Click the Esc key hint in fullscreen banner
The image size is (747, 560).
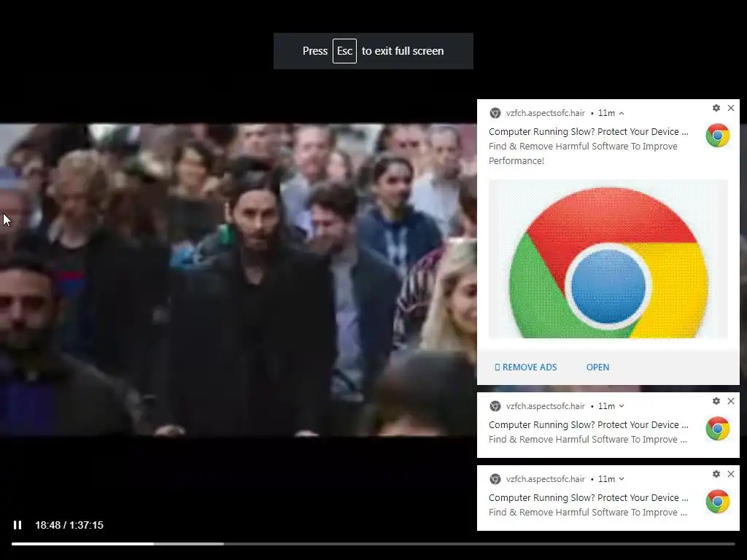[344, 51]
